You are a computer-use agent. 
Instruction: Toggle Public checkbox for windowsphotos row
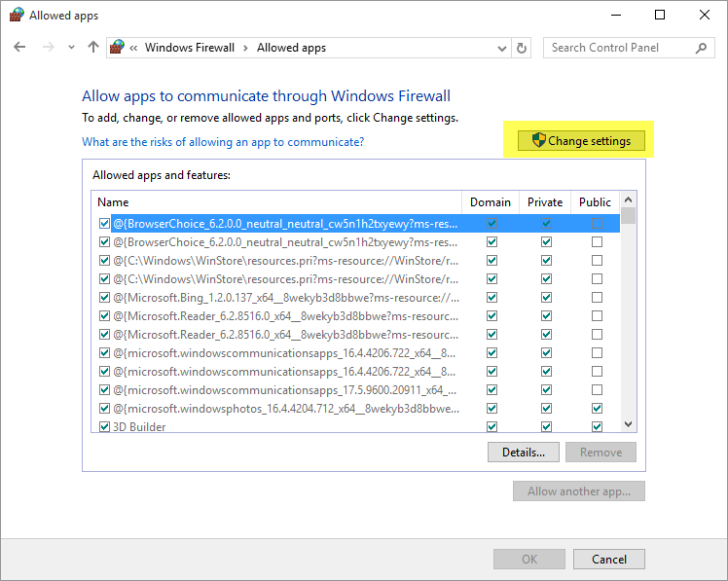point(597,409)
